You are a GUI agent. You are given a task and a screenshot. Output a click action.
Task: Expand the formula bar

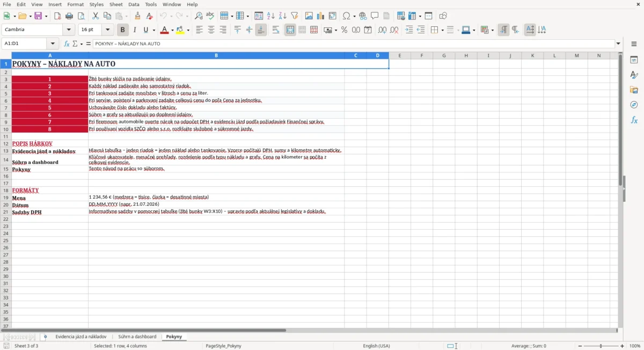coord(618,43)
